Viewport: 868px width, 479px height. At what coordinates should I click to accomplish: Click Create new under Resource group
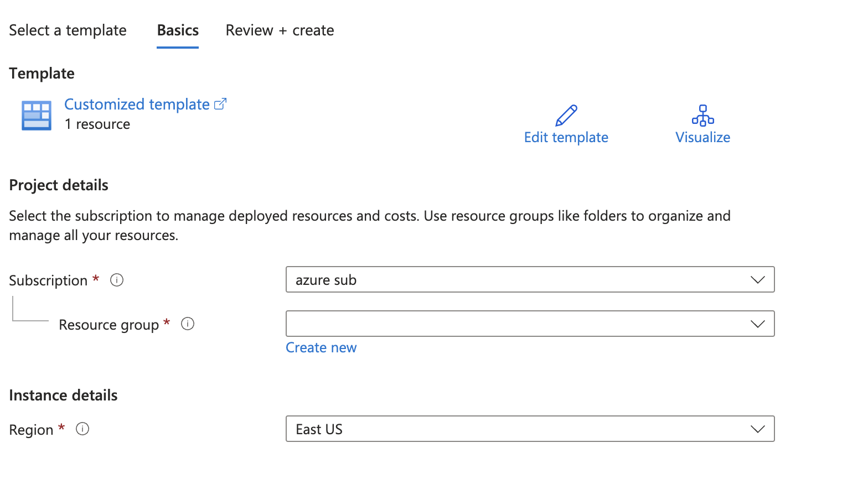pos(321,348)
